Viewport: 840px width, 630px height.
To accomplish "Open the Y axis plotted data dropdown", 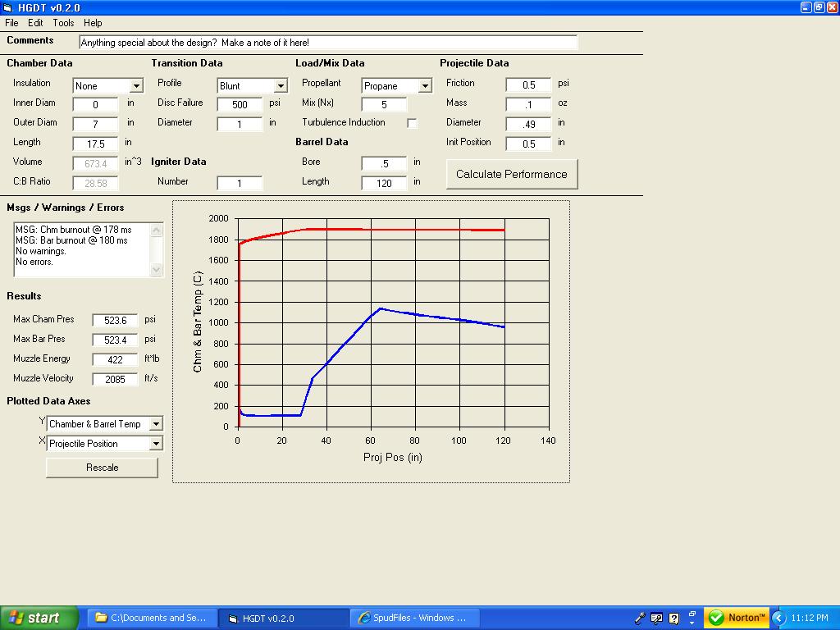I will pyautogui.click(x=156, y=424).
